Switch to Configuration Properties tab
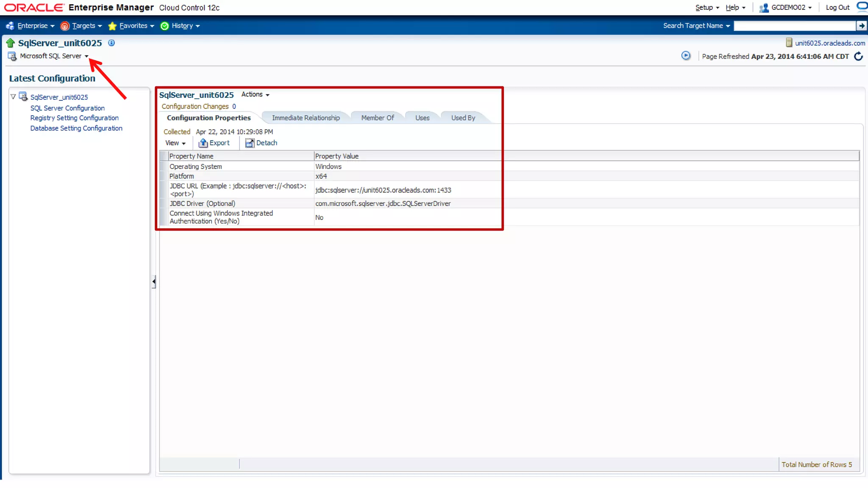The height and width of the screenshot is (488, 868). coord(209,118)
